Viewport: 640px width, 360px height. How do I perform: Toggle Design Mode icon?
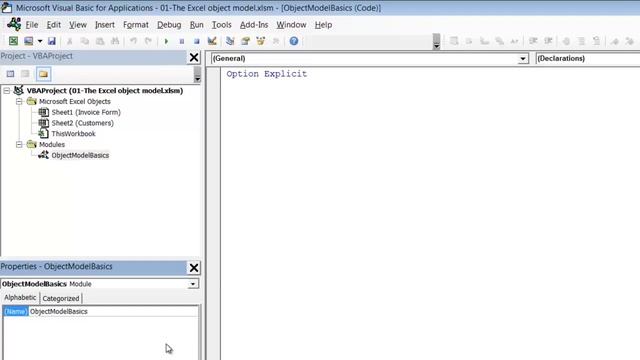(212, 41)
